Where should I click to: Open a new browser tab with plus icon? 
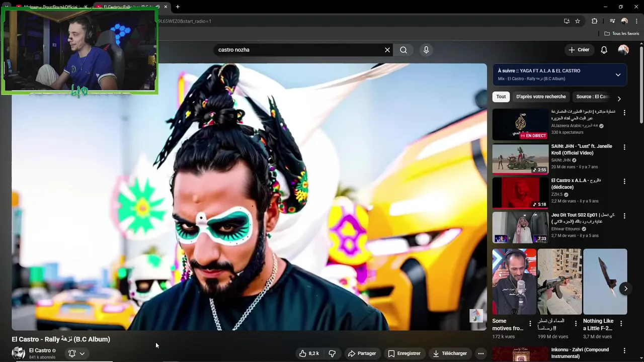[178, 7]
